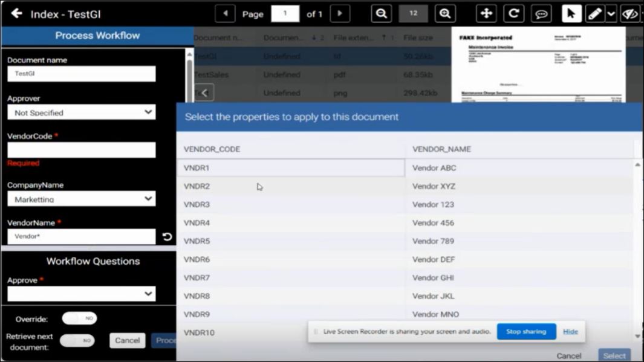Zoom in on the document preview
644x362 pixels.
click(x=444, y=14)
